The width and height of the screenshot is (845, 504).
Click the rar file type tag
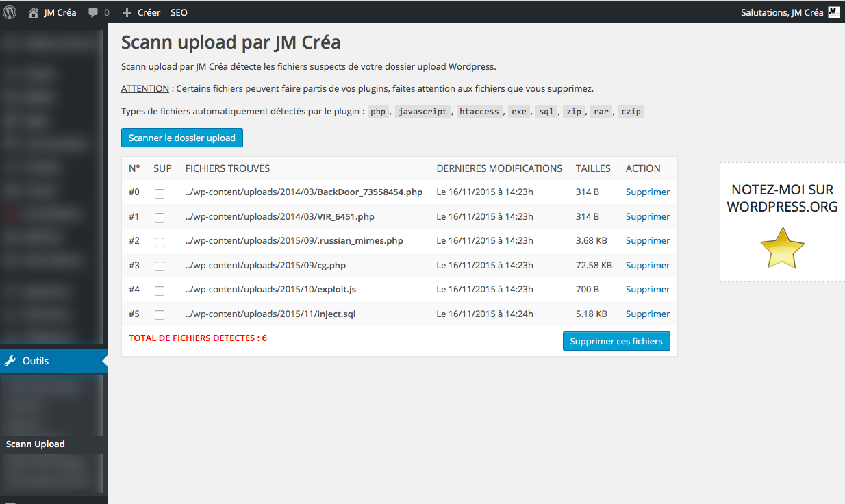tap(601, 112)
